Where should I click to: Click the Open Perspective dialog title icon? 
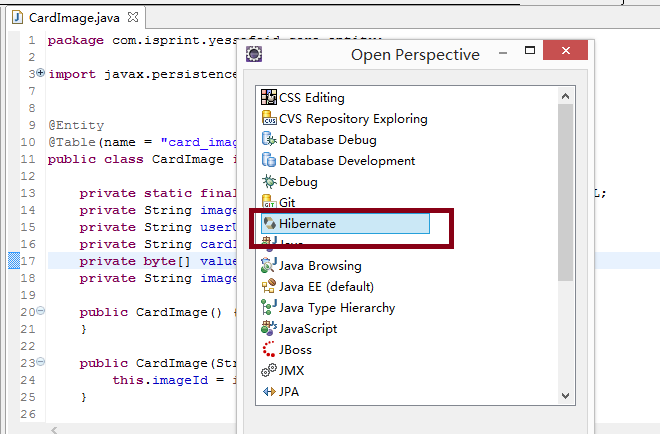click(x=254, y=54)
